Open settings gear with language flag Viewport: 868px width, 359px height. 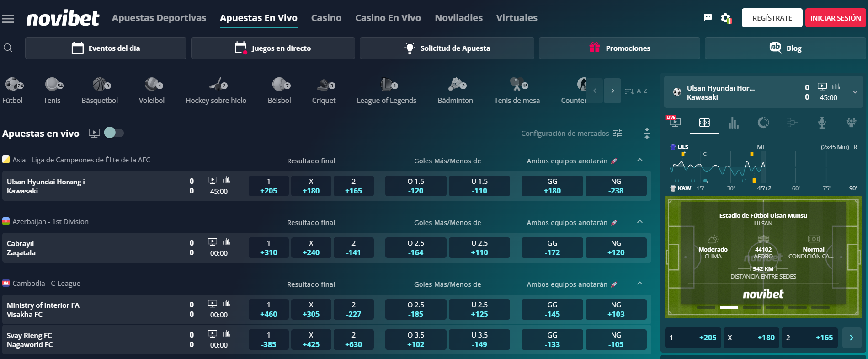tap(726, 18)
